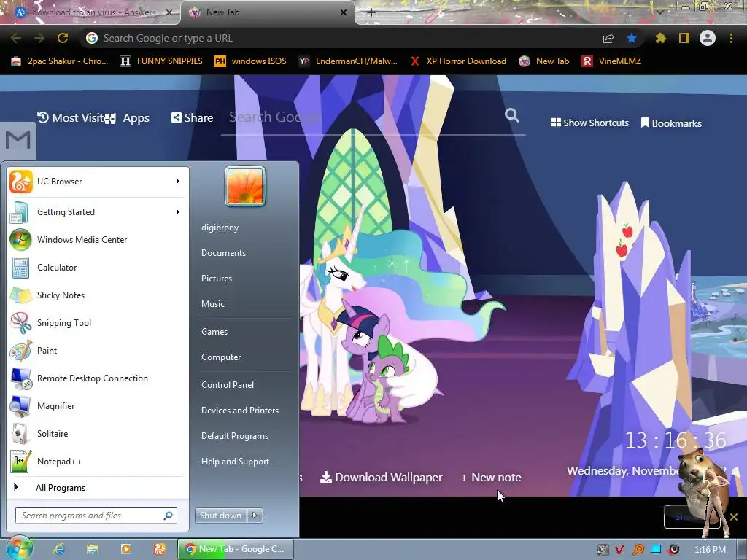Open the digibrony user folder
The width and height of the screenshot is (747, 560).
[x=220, y=227]
